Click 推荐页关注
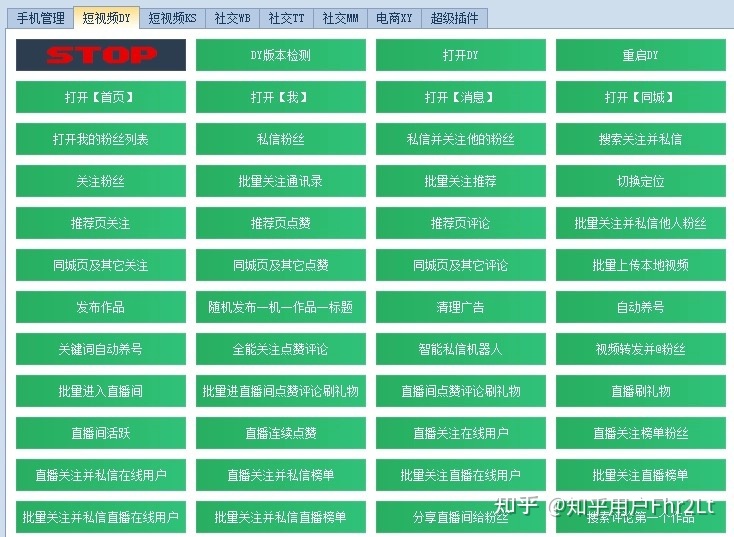The width and height of the screenshot is (734, 537). click(x=101, y=223)
